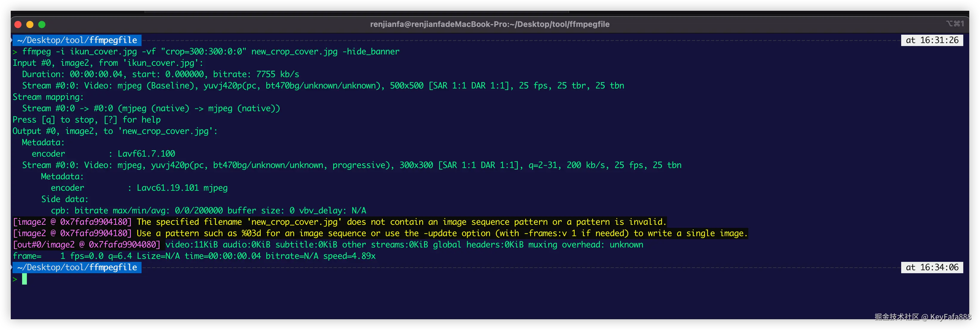Image resolution: width=980 pixels, height=330 pixels.
Task: Click the terminal window title text
Action: point(490,24)
